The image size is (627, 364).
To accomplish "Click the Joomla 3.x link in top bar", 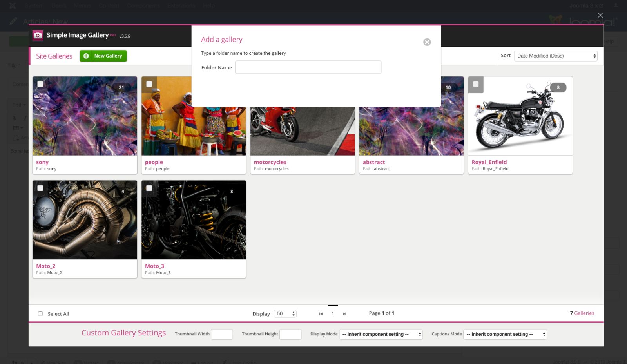I will [x=586, y=5].
